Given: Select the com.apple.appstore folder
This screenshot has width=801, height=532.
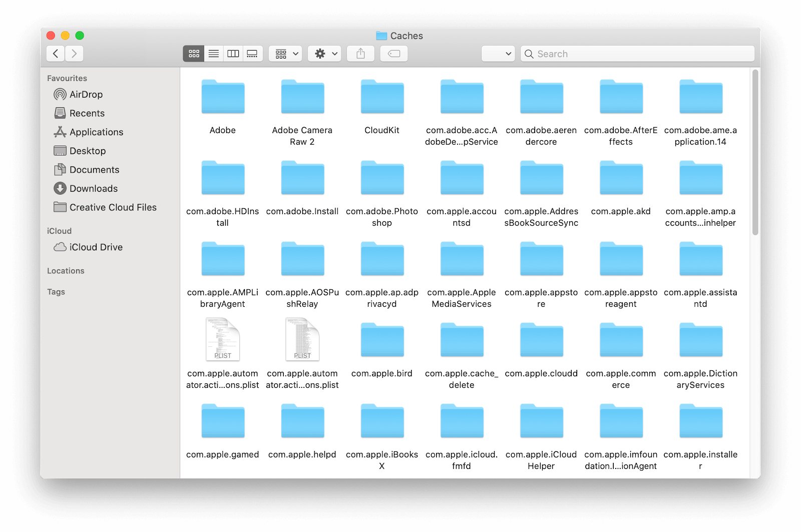Looking at the screenshot, I should pos(541,259).
